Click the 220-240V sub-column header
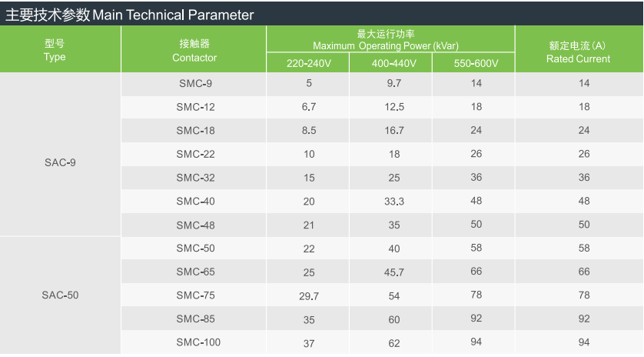644x357 pixels. [x=308, y=64]
